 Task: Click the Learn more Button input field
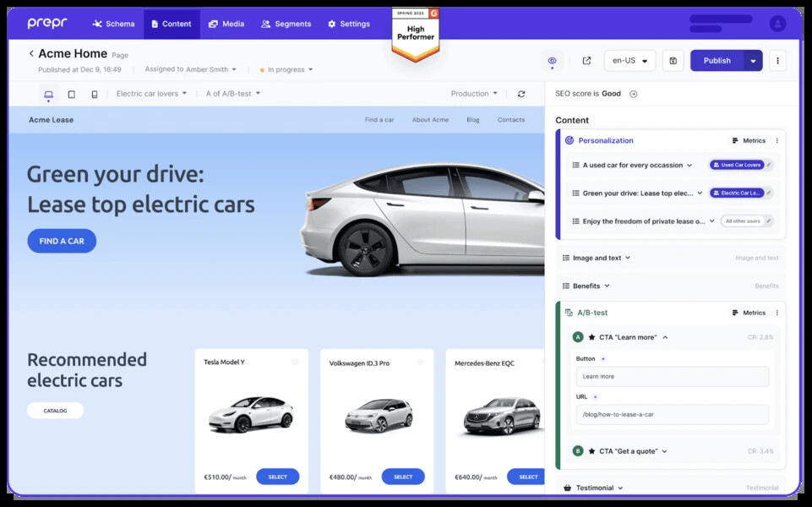pos(673,377)
